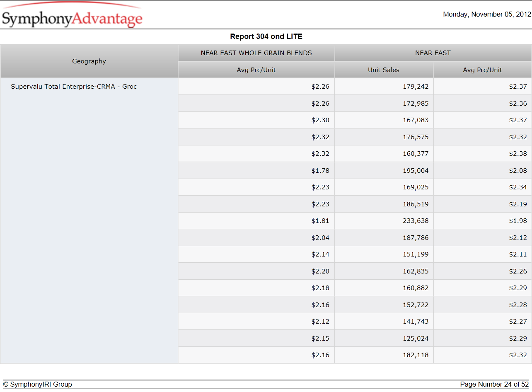Click the 'NEAR EAST' group header

[433, 53]
